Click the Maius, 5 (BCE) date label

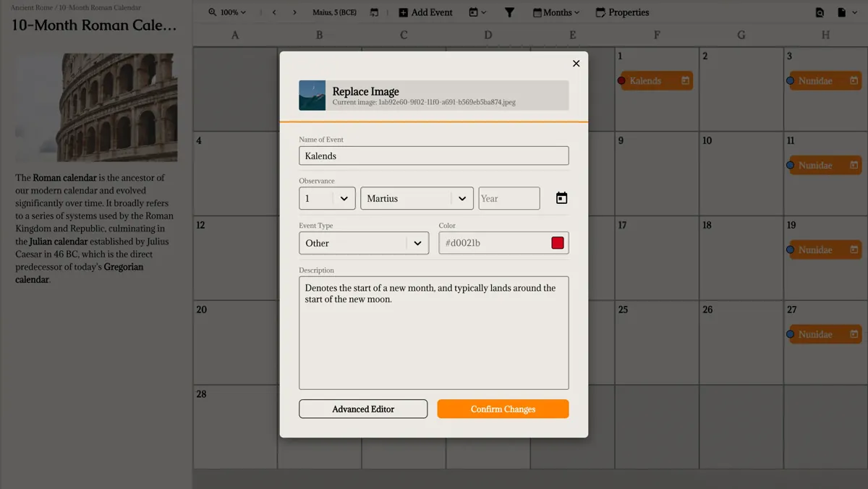[x=334, y=12]
